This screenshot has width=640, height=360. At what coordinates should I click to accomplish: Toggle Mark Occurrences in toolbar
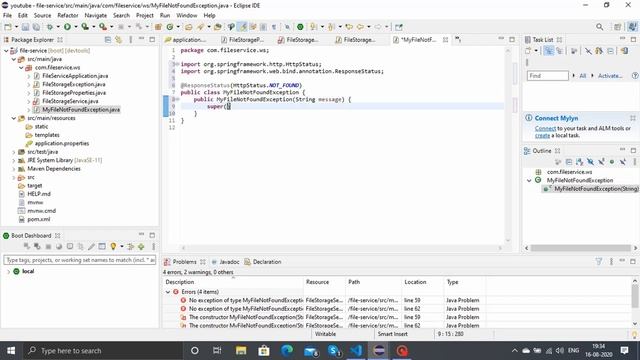[243, 27]
